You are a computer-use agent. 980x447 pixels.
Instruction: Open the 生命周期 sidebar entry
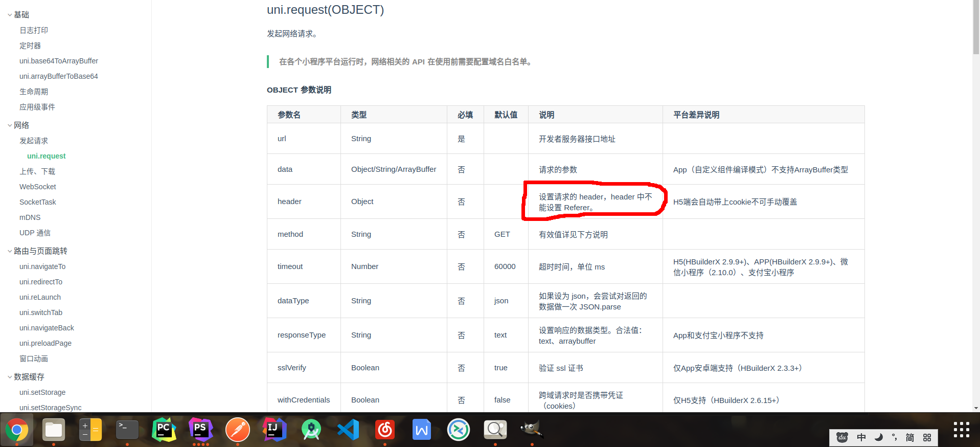click(34, 92)
